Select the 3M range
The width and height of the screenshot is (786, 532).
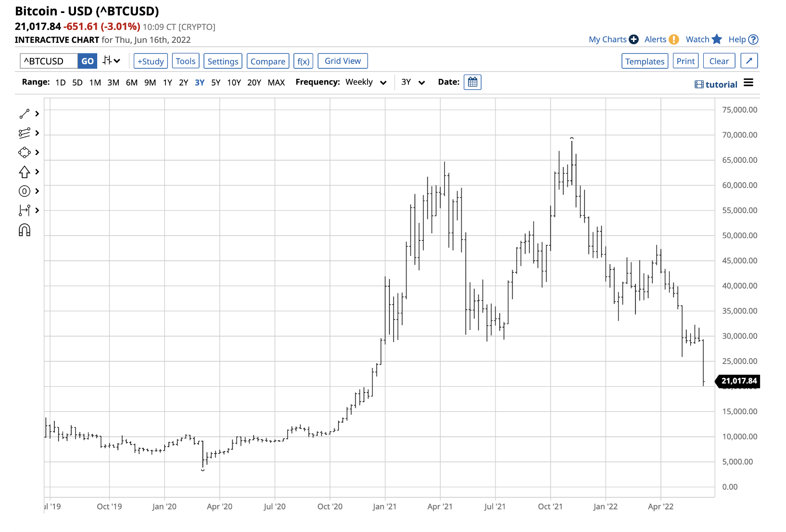tap(114, 82)
